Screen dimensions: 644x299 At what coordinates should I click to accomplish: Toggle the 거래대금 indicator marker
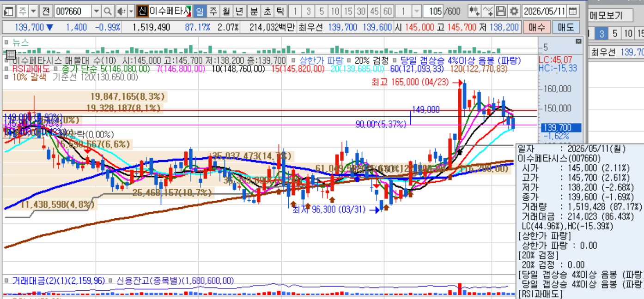[x=7, y=281]
